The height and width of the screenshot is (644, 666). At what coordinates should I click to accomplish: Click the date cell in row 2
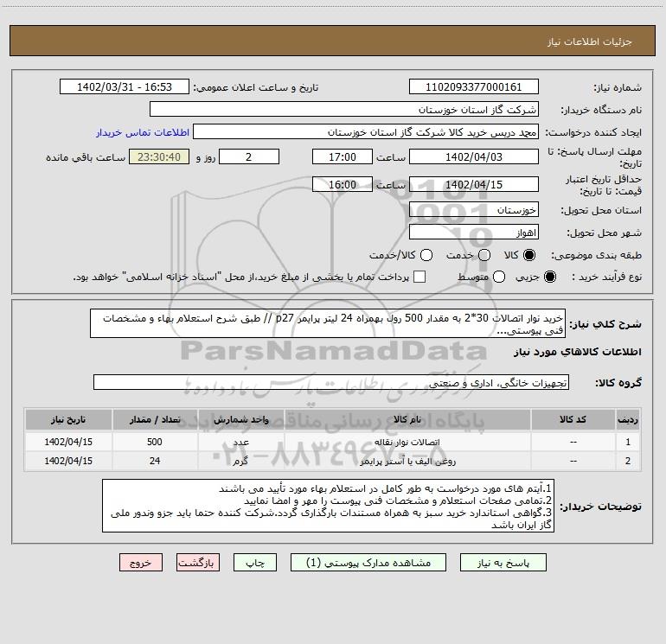click(x=68, y=461)
